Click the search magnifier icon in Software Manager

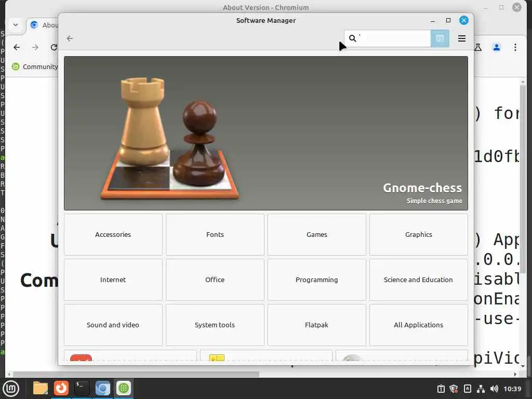[353, 38]
